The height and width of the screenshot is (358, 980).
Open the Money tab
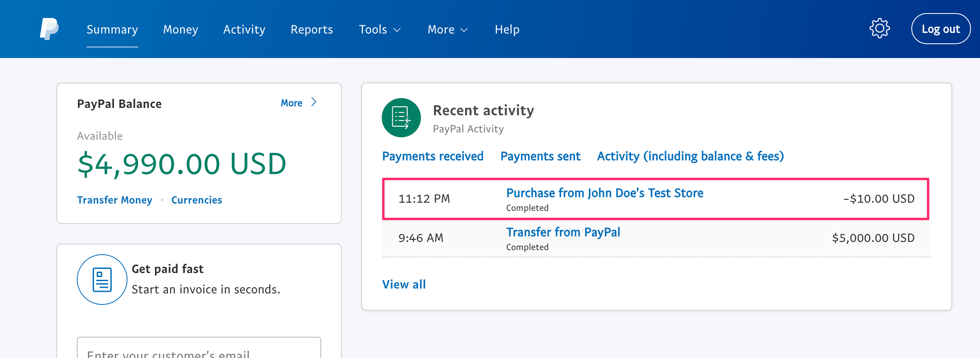click(181, 29)
